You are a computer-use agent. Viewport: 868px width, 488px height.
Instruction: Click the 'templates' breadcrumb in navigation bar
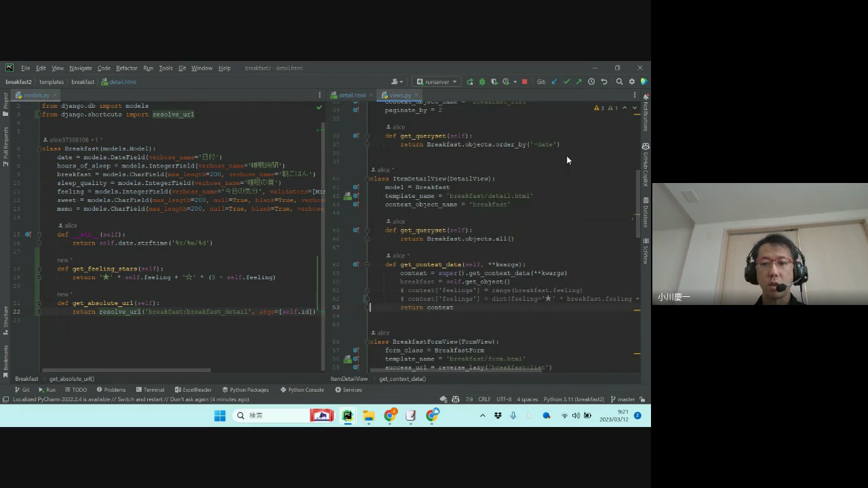click(x=52, y=82)
